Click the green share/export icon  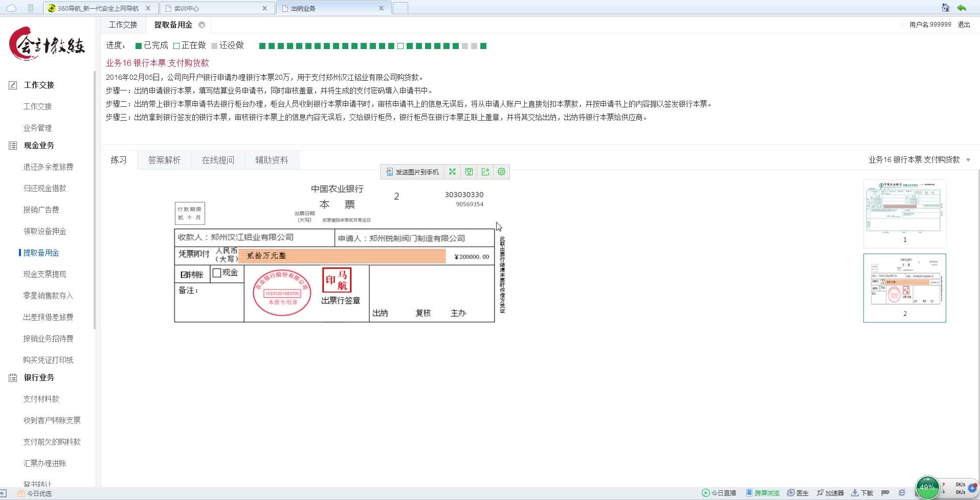(x=485, y=172)
